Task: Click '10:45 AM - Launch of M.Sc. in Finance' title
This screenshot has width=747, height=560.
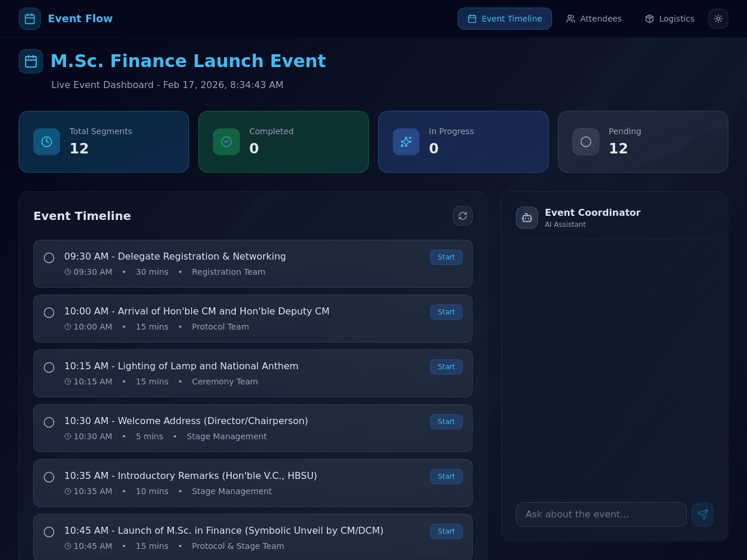Action: tap(224, 531)
